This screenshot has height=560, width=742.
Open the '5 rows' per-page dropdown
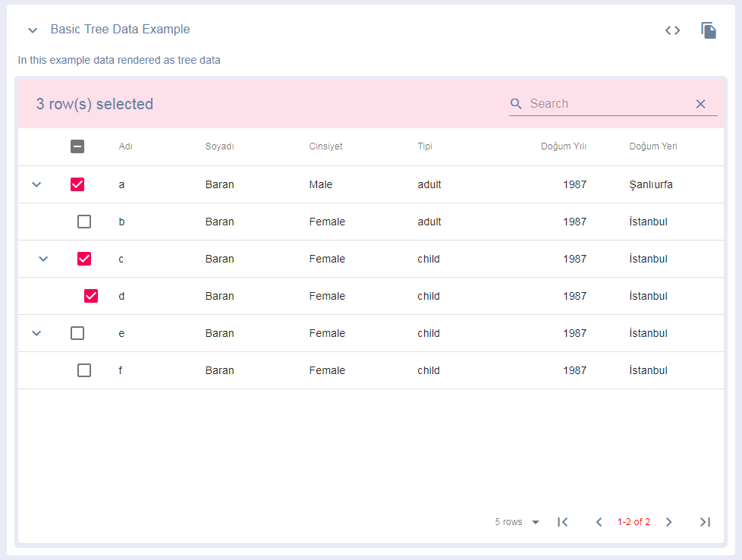point(517,522)
